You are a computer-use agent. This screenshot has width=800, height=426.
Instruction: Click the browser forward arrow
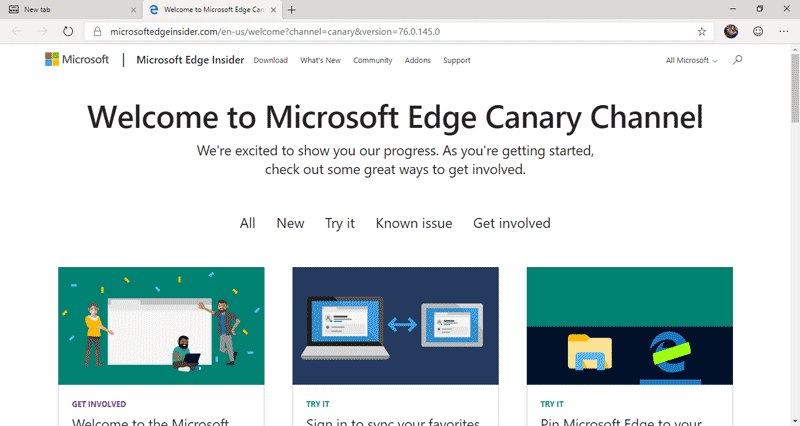point(42,32)
